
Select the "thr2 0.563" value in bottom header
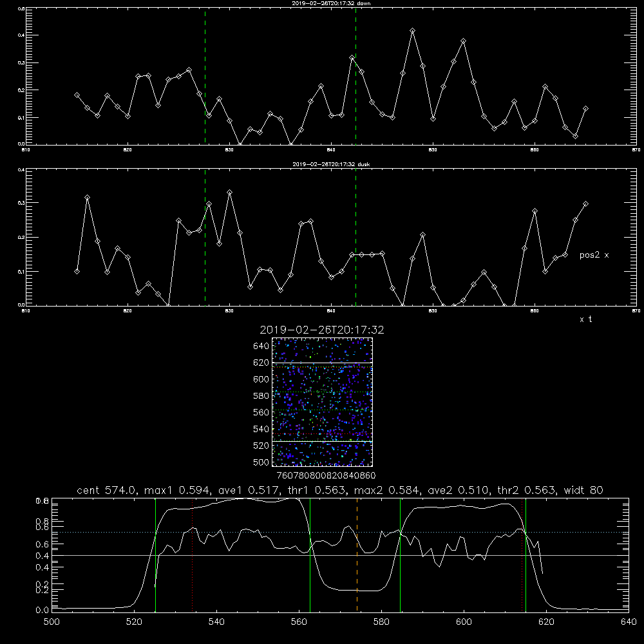(x=526, y=490)
